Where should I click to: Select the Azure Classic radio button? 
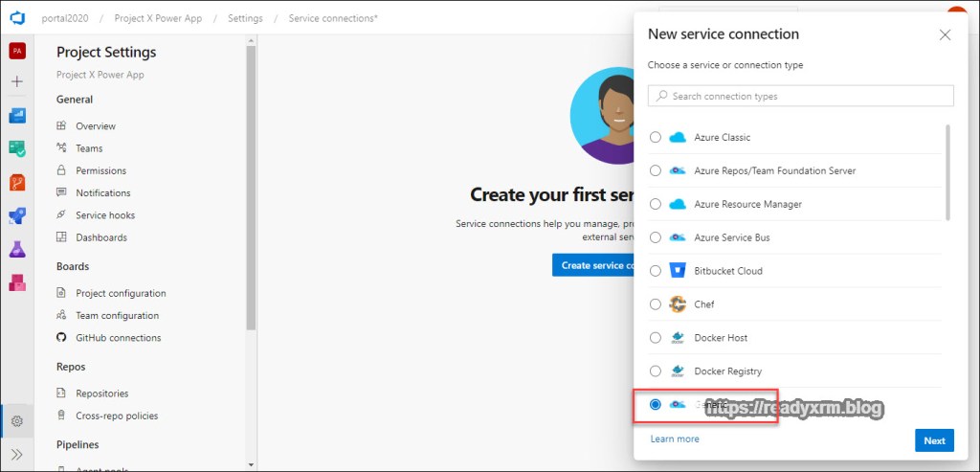(656, 138)
